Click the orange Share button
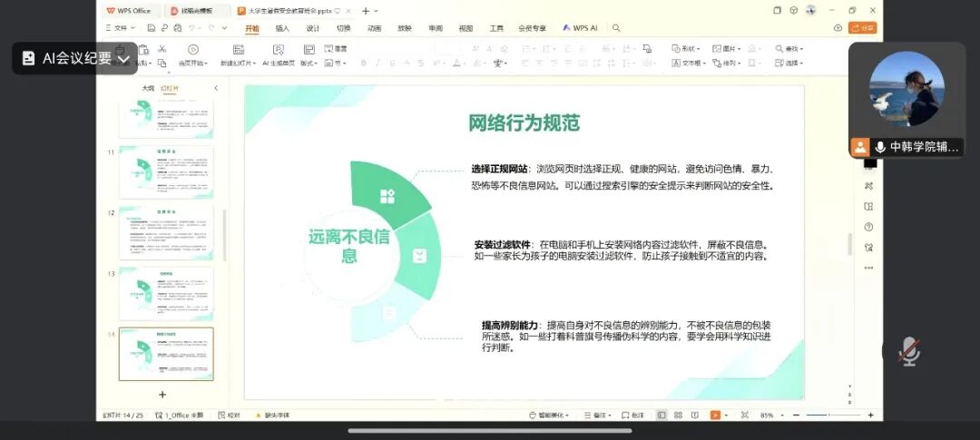The image size is (980, 440). point(862,28)
